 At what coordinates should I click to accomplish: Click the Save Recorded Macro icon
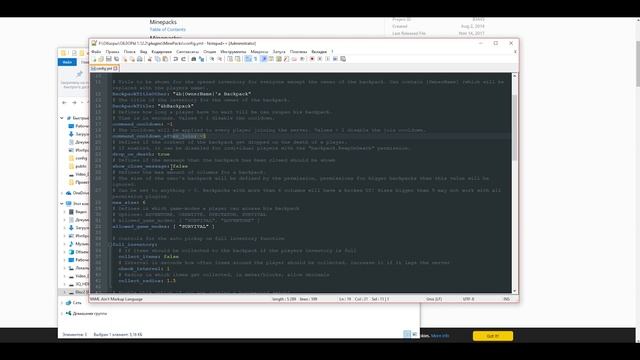[343, 59]
